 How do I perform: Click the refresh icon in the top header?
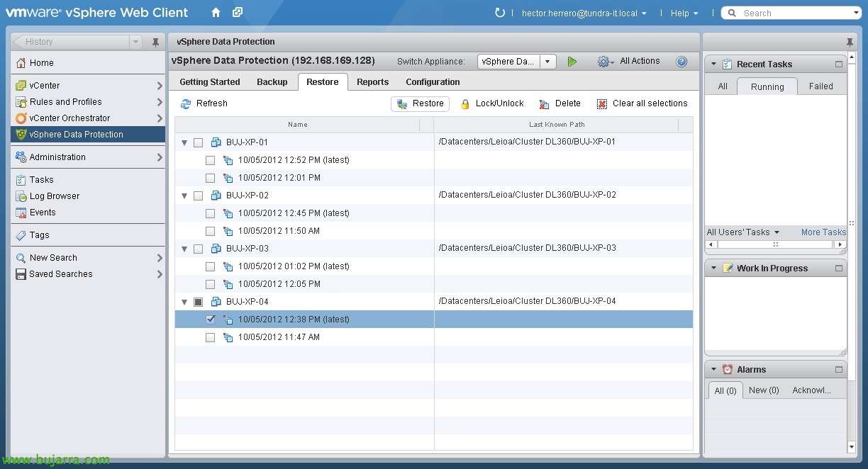pyautogui.click(x=500, y=13)
